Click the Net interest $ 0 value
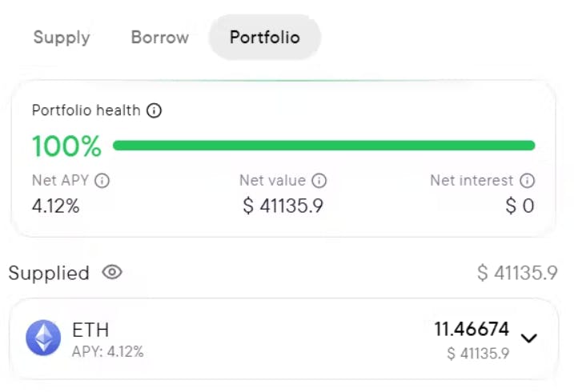 (520, 206)
